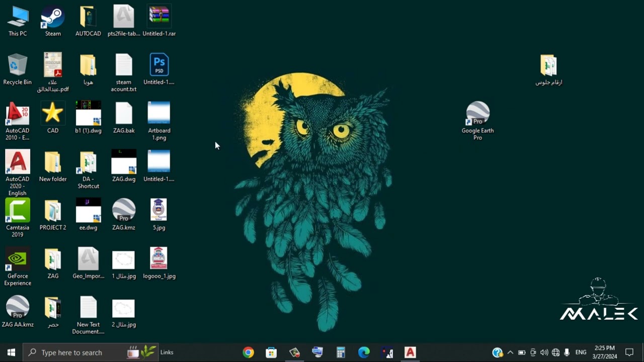Select the ee.dwg drawing file

[x=88, y=215]
